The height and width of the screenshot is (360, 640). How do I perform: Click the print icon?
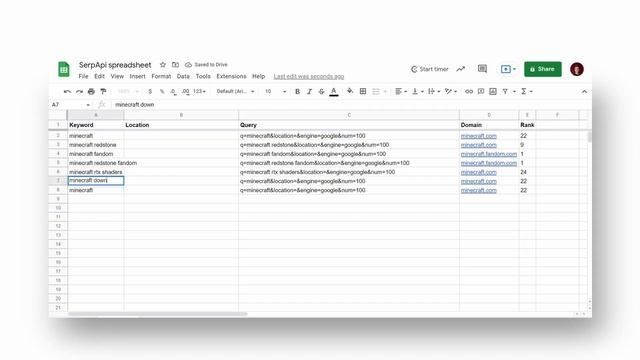tap(91, 91)
